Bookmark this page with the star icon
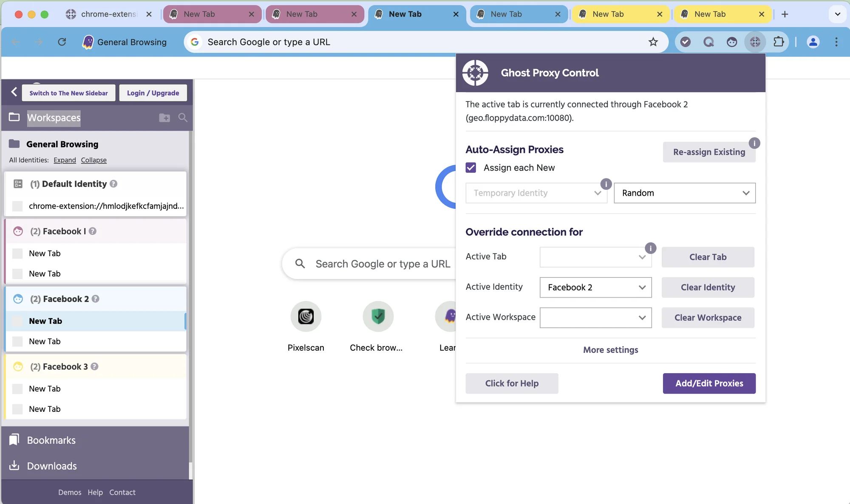 [653, 42]
